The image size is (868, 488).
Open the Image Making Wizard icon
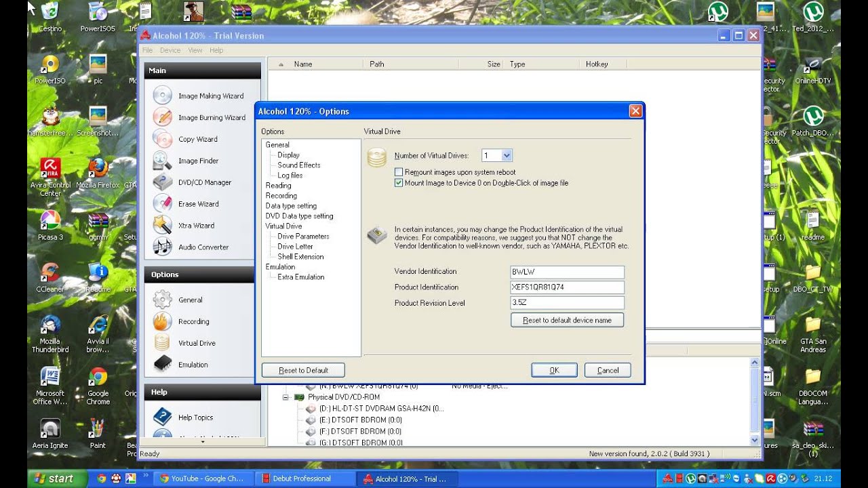(x=163, y=96)
